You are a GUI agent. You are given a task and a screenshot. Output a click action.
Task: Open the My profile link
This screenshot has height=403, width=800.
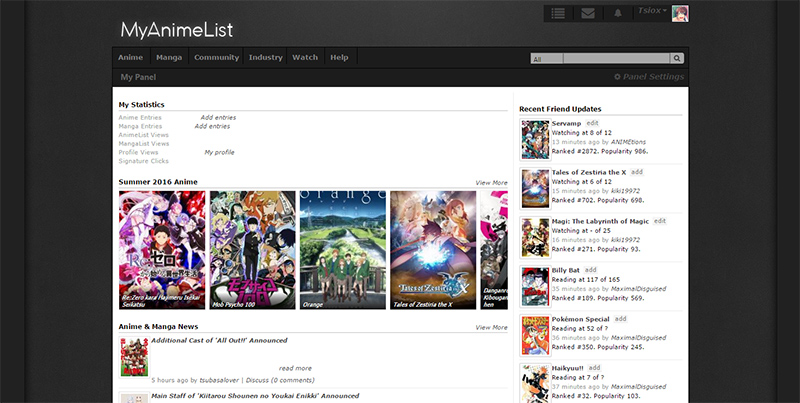coord(219,153)
